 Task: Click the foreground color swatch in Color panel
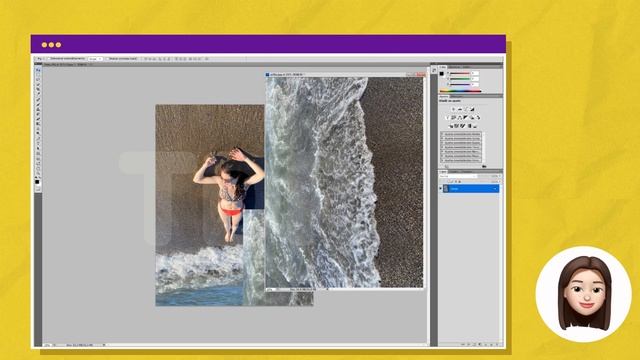(442, 73)
